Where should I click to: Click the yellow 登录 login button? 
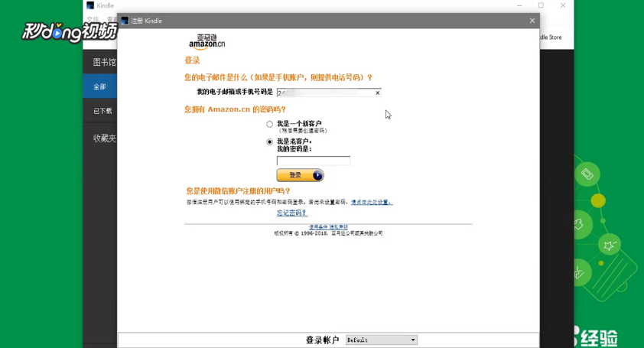[x=301, y=175]
